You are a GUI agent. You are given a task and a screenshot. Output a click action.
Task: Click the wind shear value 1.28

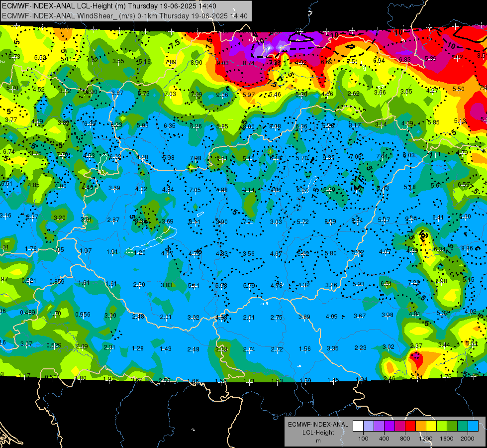coord(138,348)
